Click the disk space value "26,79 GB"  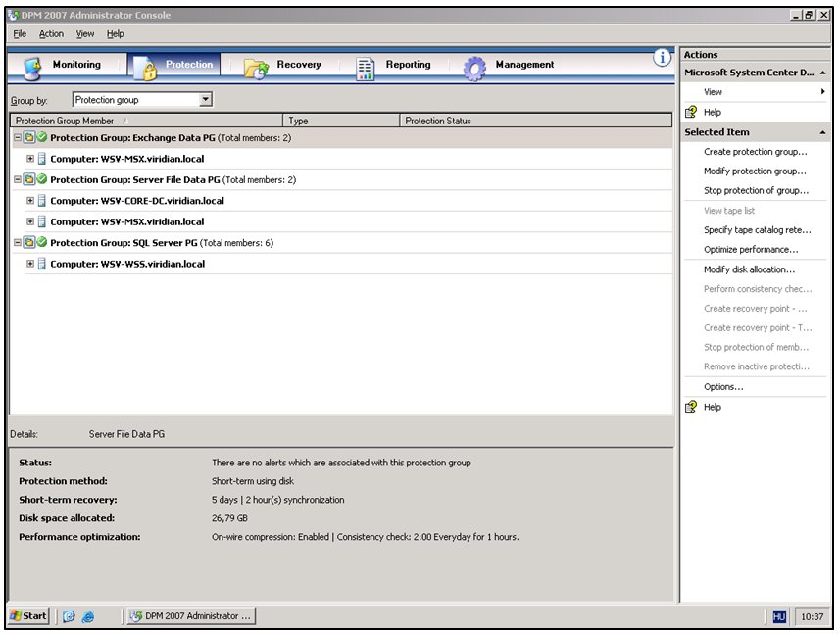pyautogui.click(x=229, y=518)
